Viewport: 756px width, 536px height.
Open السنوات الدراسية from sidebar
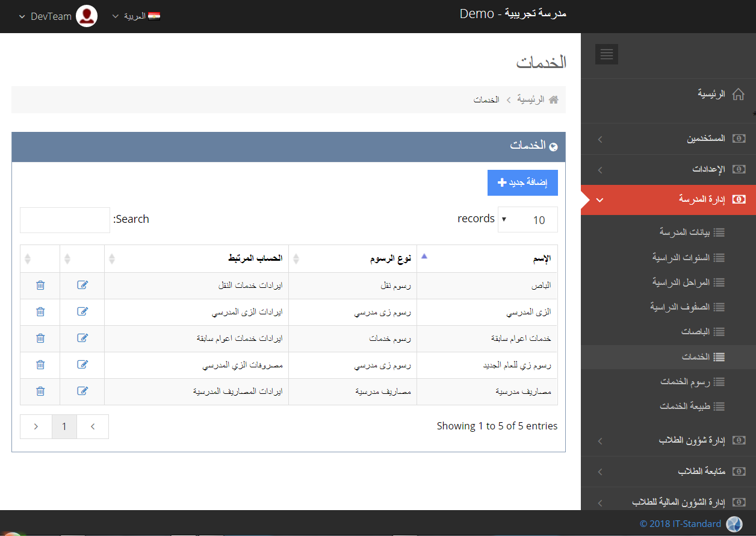click(x=681, y=257)
